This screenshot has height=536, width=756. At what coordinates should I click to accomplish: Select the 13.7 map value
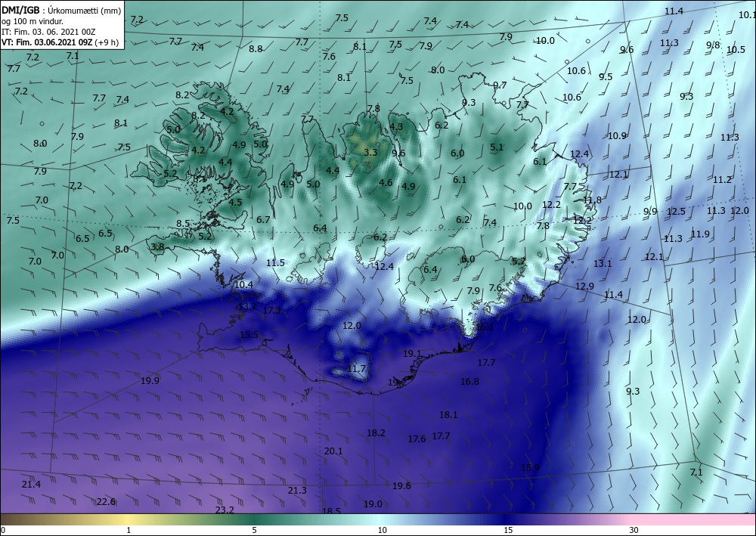coord(247,306)
